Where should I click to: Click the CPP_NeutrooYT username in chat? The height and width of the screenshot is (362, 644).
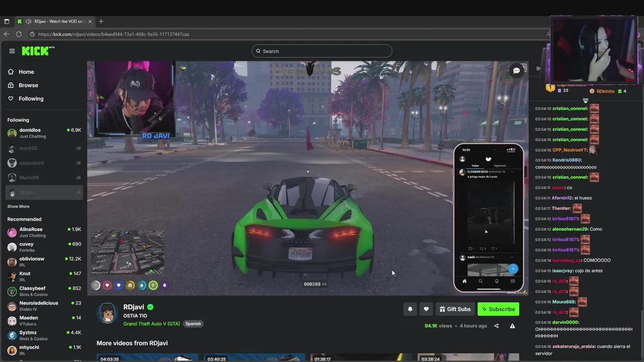[570, 150]
